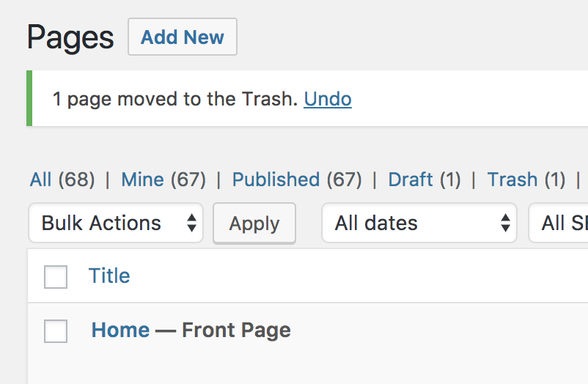Click the page moved to Trash message
The width and height of the screenshot is (588, 384).
176,99
